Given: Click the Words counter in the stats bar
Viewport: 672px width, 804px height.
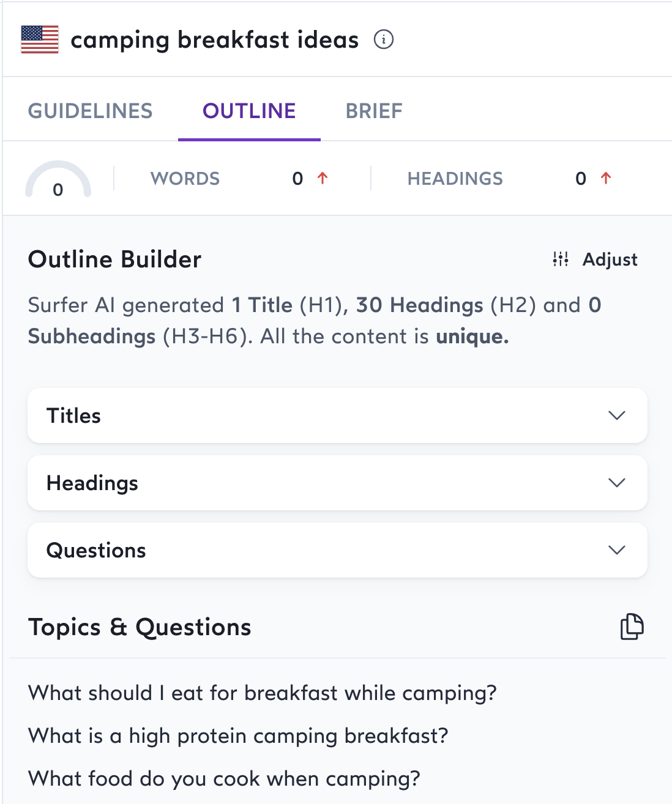Looking at the screenshot, I should point(185,178).
